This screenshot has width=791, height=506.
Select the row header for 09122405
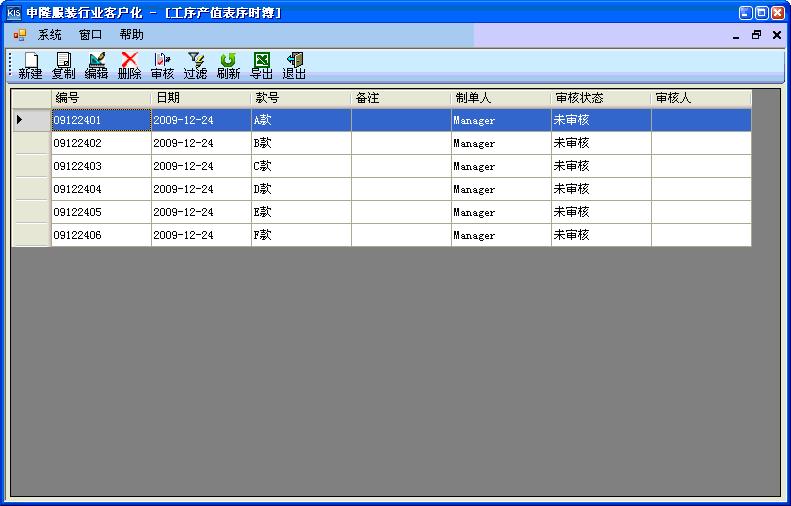pyautogui.click(x=31, y=212)
